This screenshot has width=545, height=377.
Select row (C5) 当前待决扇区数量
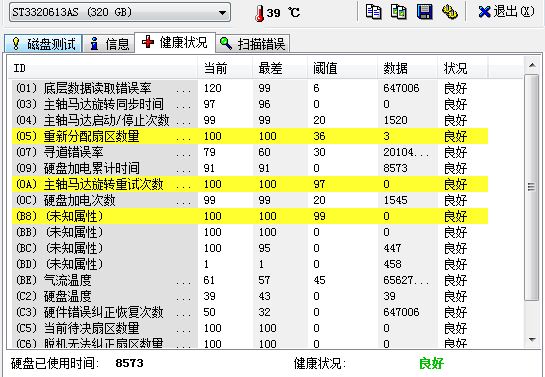pyautogui.click(x=250, y=328)
